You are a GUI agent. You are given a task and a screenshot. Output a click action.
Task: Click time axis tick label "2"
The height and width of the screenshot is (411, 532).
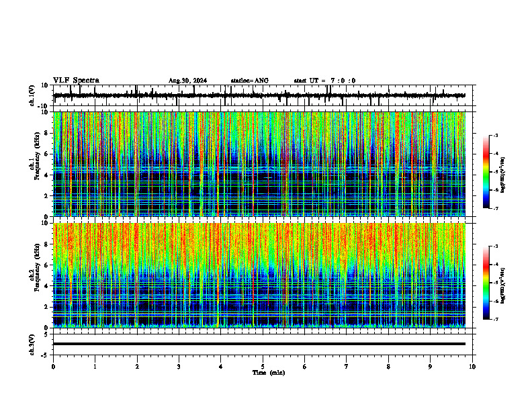point(137,367)
